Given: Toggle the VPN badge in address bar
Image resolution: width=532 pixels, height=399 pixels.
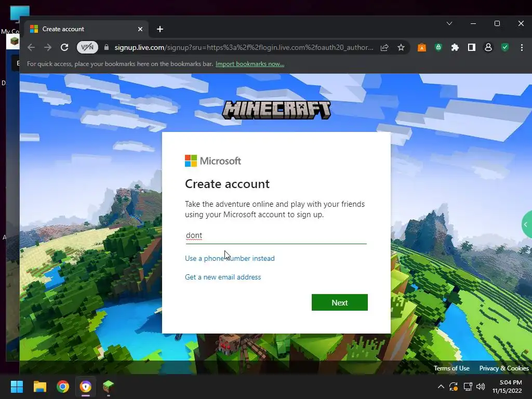Looking at the screenshot, I should tap(87, 47).
